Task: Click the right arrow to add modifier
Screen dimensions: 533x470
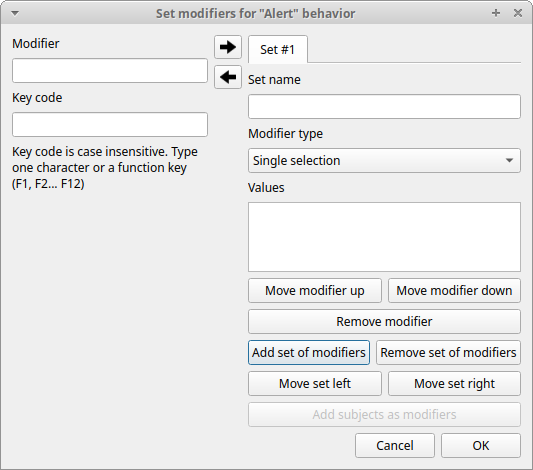Action: click(228, 47)
